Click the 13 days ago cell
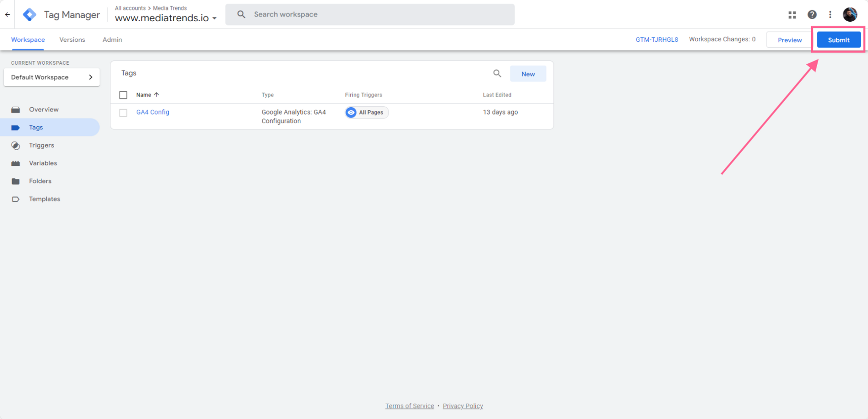This screenshot has height=419, width=868. [500, 112]
